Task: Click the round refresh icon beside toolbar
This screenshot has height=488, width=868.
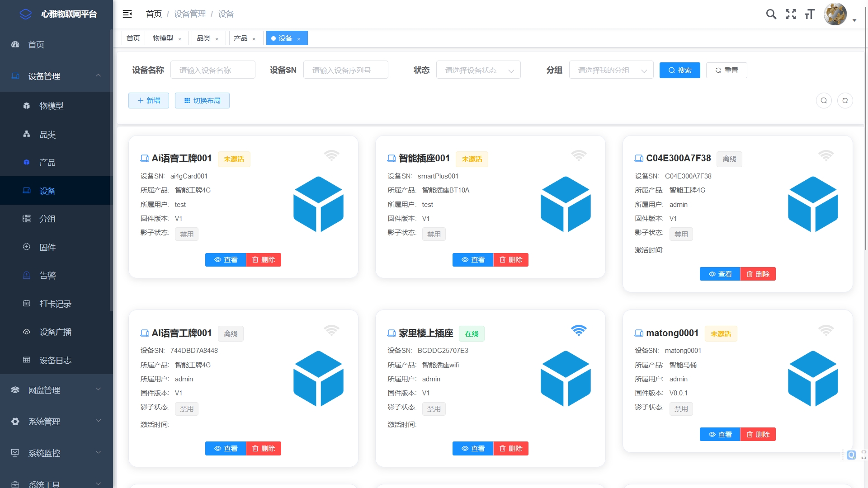Action: (844, 100)
